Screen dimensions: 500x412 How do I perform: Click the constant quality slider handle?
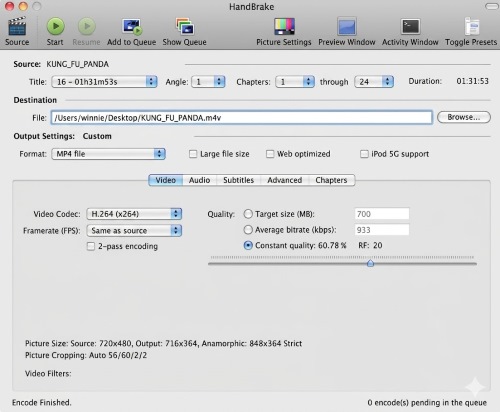(370, 263)
